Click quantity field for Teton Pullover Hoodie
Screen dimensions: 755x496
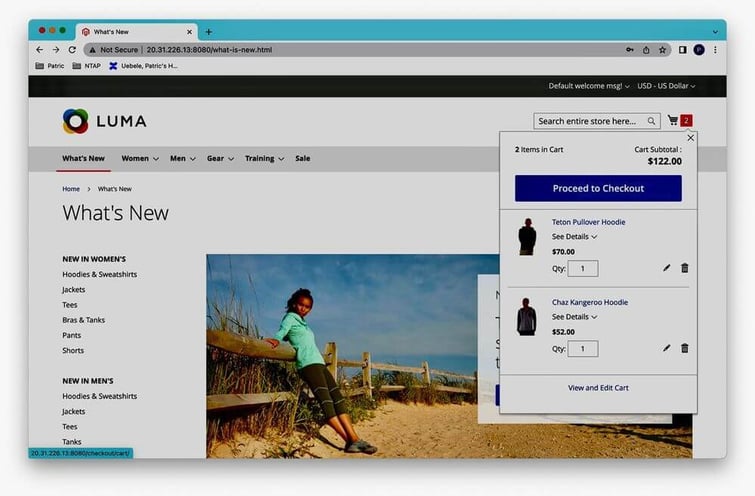pos(583,268)
